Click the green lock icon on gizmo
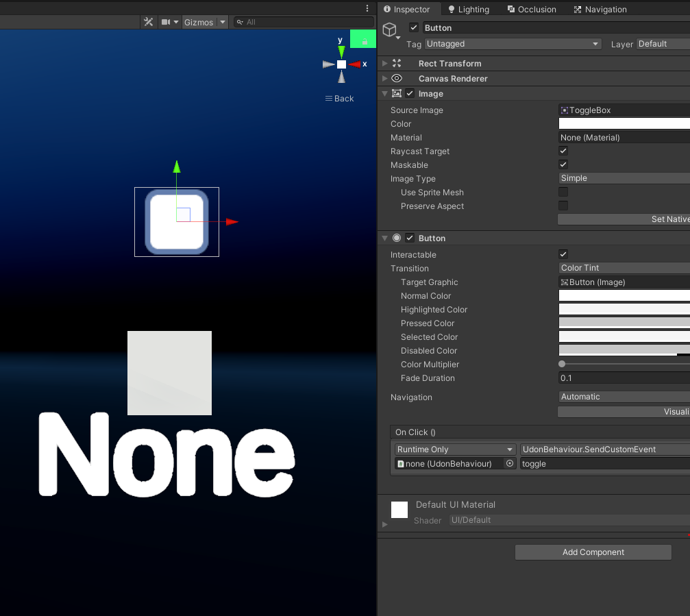 [365, 41]
